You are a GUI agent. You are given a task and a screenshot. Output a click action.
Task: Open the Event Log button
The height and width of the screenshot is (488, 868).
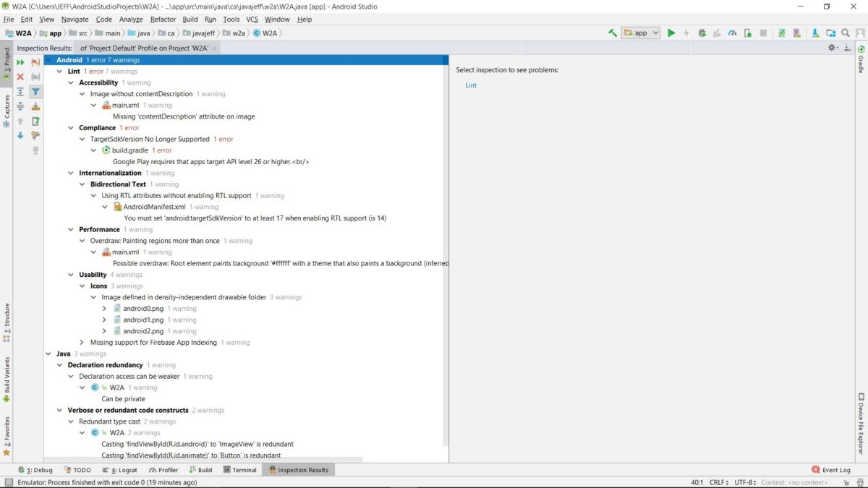(831, 470)
